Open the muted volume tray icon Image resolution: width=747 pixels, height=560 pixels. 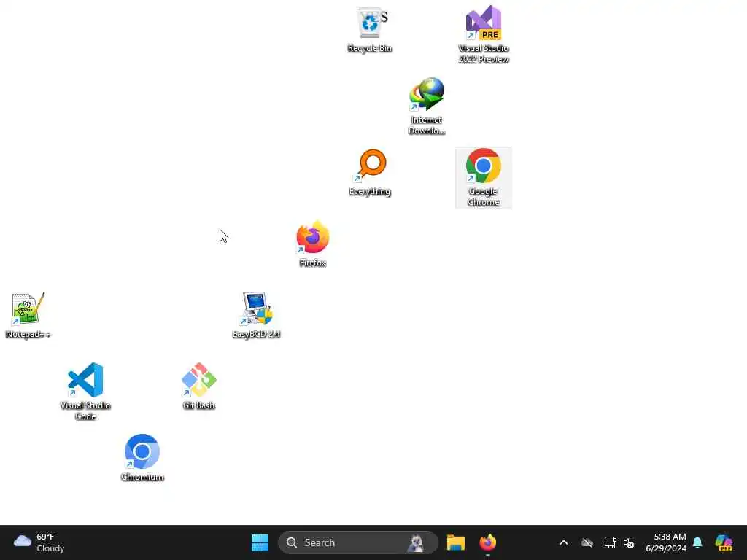(629, 542)
